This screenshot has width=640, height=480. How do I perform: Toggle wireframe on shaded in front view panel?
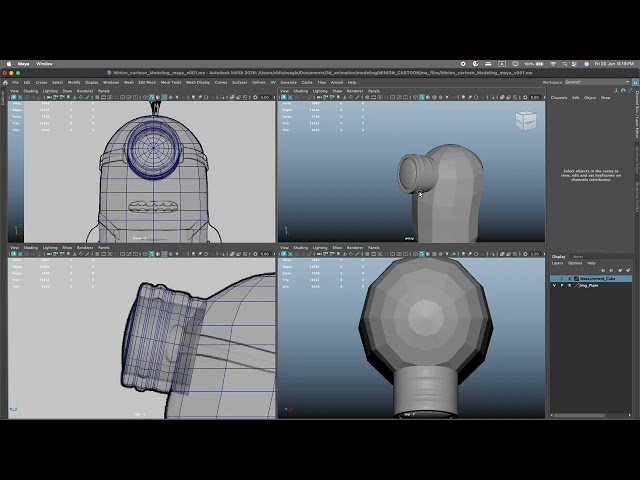coord(164,98)
